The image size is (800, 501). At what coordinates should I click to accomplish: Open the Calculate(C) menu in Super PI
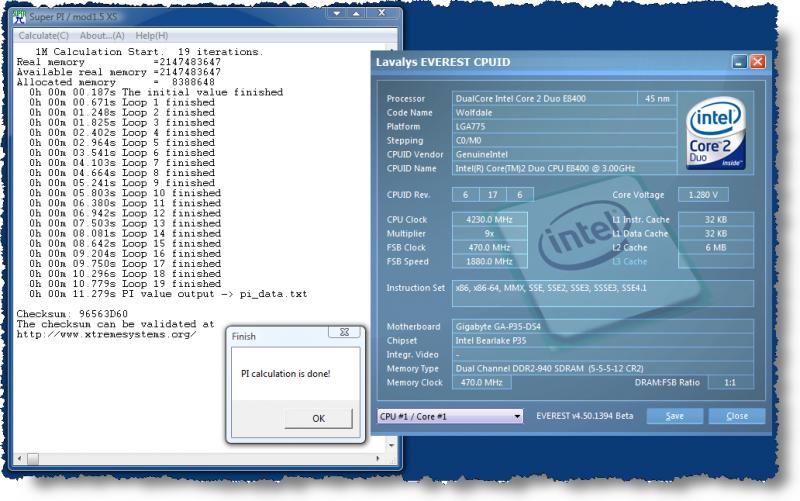click(x=43, y=36)
